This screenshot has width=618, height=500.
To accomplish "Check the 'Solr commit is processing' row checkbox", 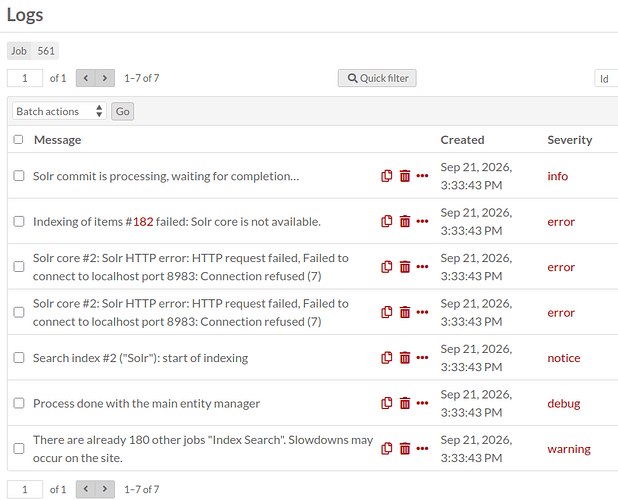I will 19,176.
